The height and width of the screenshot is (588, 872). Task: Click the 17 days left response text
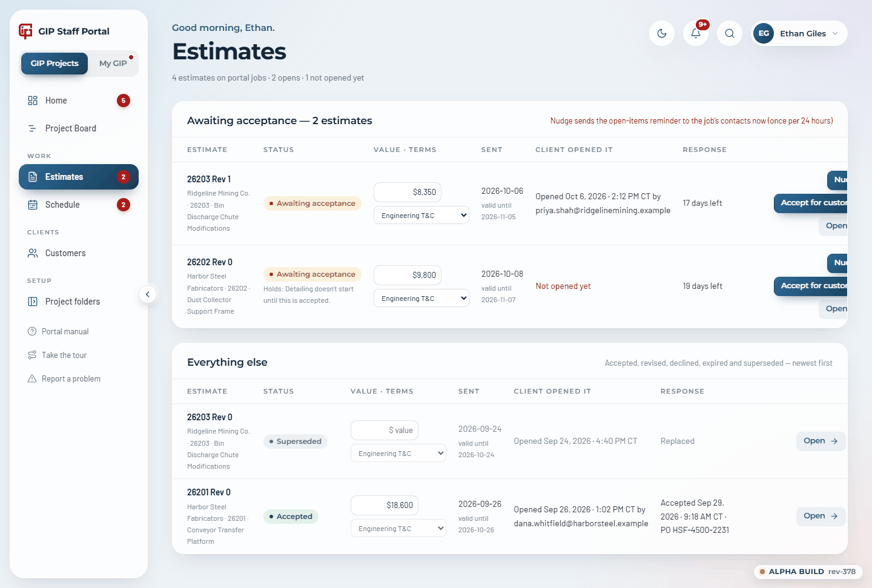(702, 203)
